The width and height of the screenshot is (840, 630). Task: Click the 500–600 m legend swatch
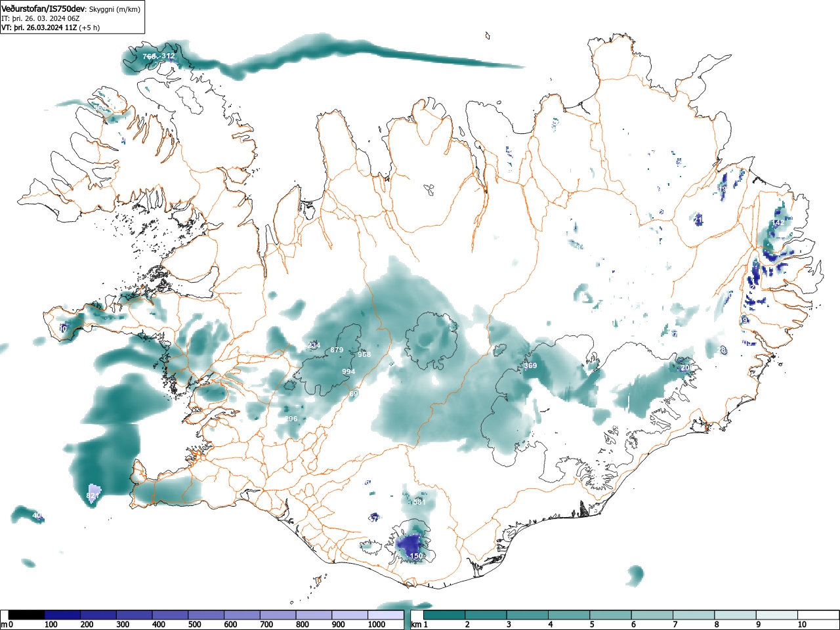206,616
